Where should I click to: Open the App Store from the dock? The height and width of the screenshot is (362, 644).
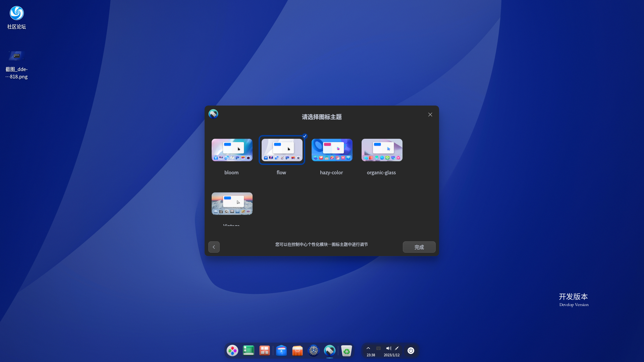click(298, 350)
